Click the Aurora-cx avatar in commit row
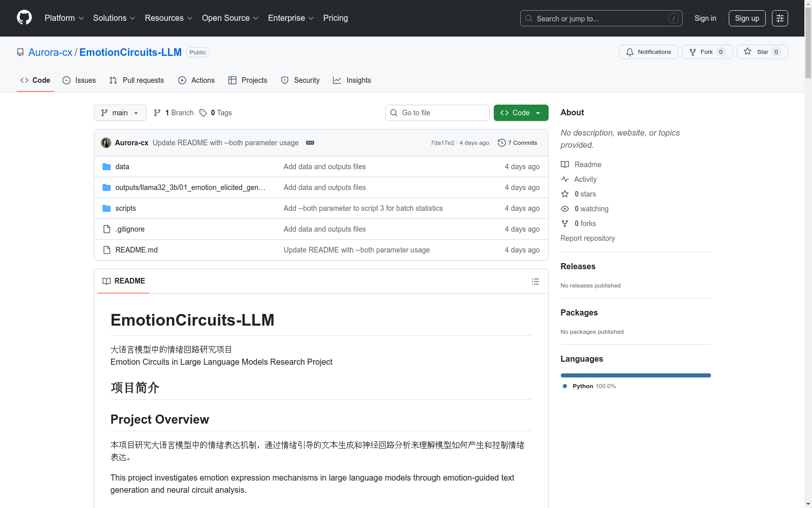 pos(106,143)
